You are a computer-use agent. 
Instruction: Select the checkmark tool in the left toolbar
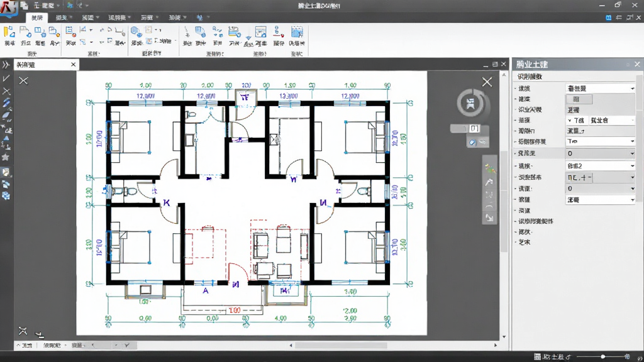(6, 78)
